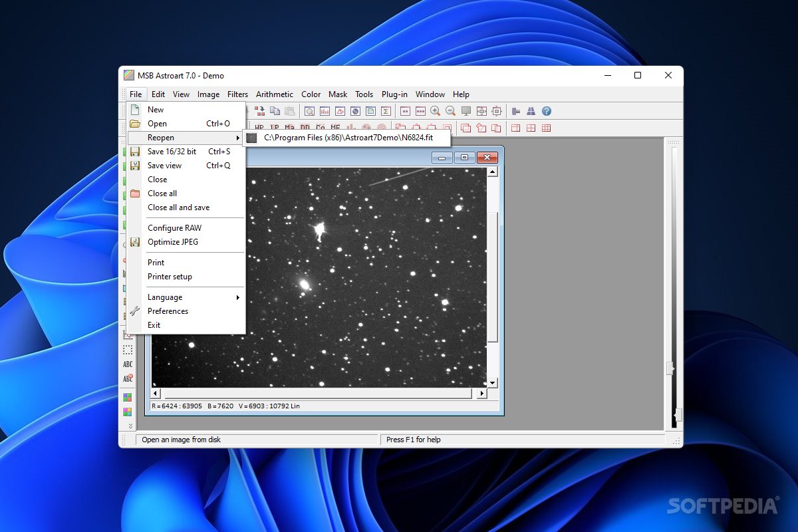Minimize the inner image window
The width and height of the screenshot is (798, 532).
pyautogui.click(x=442, y=158)
